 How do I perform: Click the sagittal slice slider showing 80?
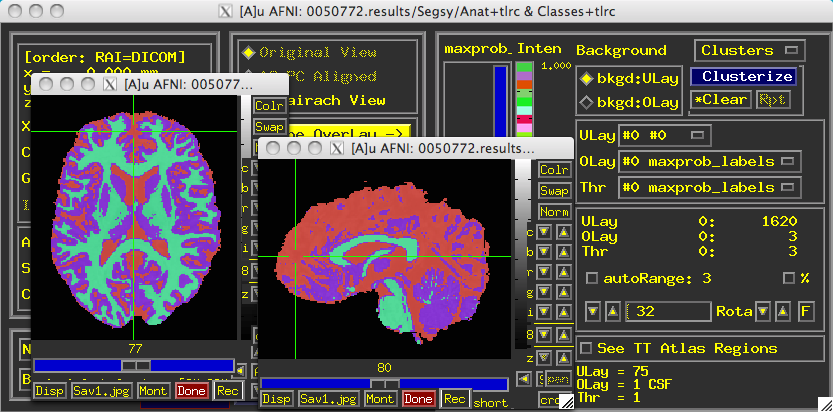[x=385, y=384]
